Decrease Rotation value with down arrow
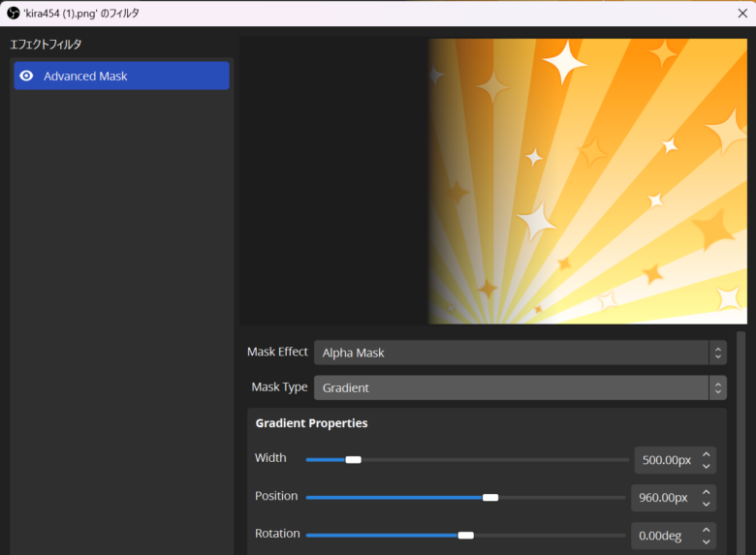The width and height of the screenshot is (756, 555). pos(707,541)
